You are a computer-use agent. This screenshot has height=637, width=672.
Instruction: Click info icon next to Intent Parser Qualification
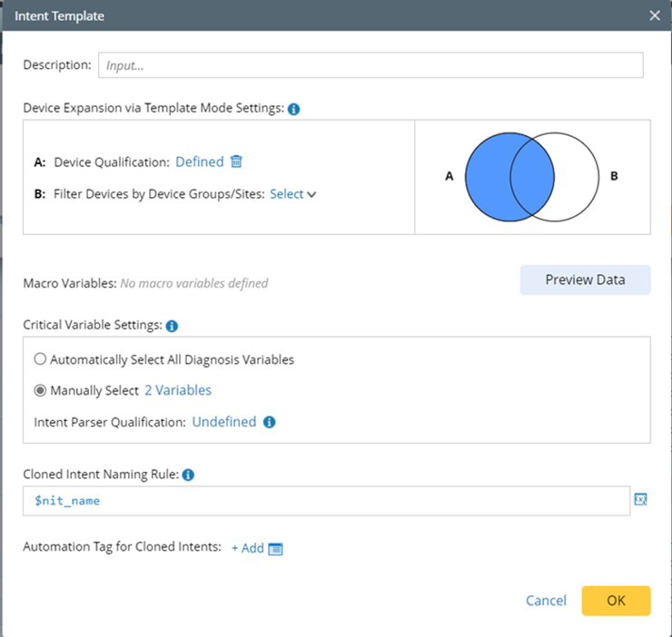pos(269,422)
